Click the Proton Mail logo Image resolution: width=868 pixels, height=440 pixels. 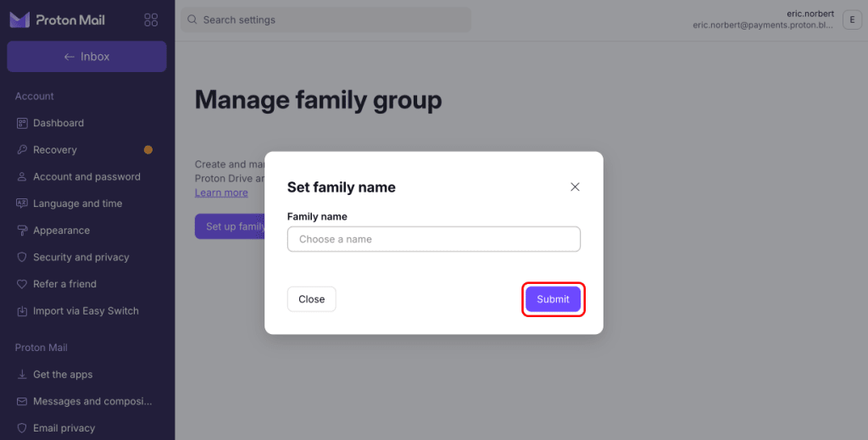click(x=57, y=20)
